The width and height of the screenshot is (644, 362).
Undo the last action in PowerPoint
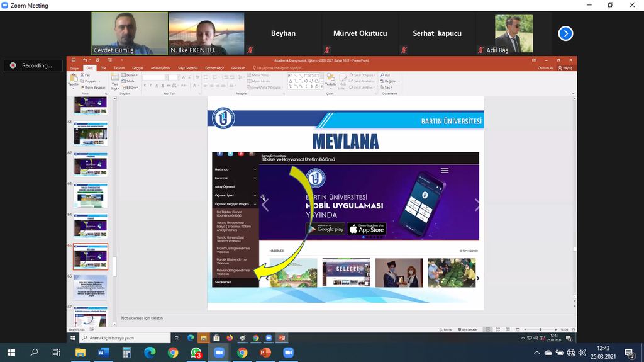[85, 60]
